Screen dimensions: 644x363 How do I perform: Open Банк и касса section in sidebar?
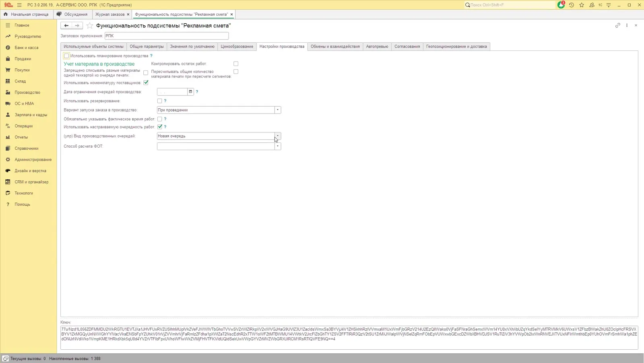point(27,47)
